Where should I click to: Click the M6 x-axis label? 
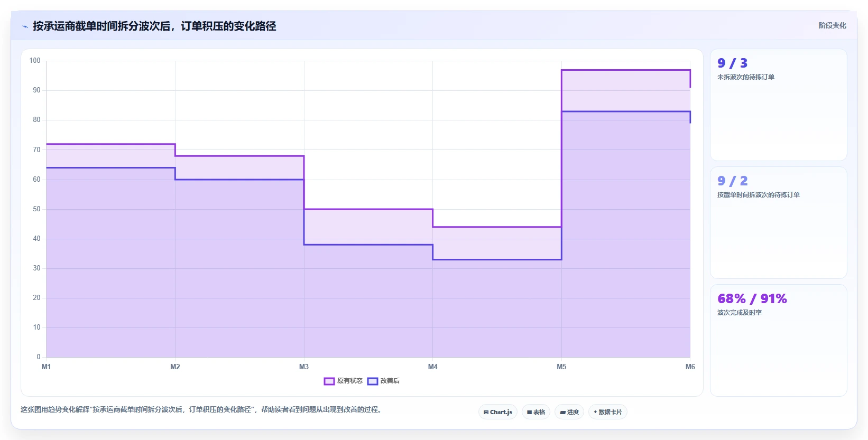tap(690, 367)
